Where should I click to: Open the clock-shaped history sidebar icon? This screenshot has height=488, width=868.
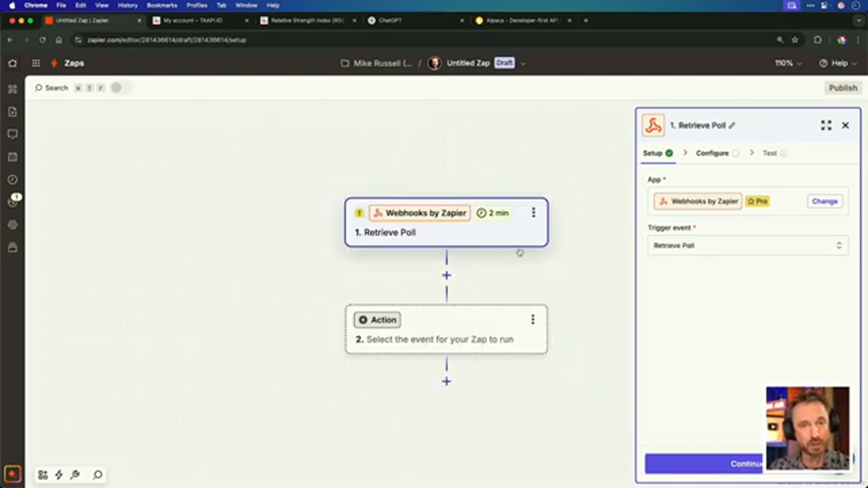(x=12, y=180)
